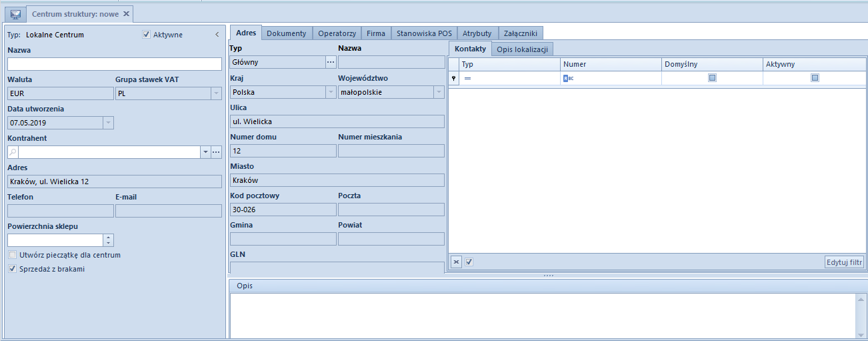Remove filter with the X icon

[456, 262]
